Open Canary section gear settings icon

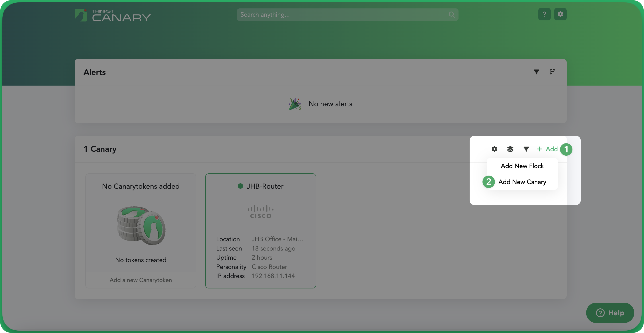click(x=494, y=149)
